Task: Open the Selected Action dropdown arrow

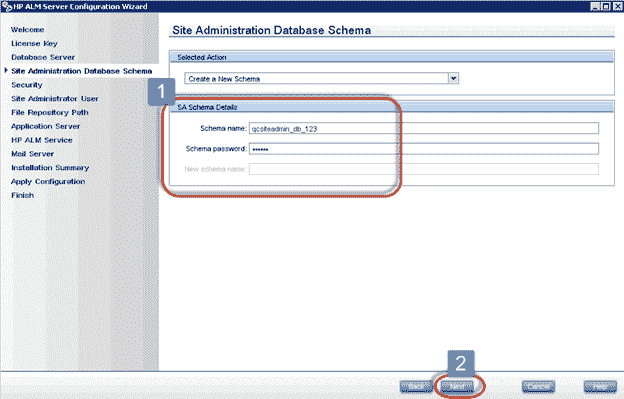Action: (x=453, y=78)
